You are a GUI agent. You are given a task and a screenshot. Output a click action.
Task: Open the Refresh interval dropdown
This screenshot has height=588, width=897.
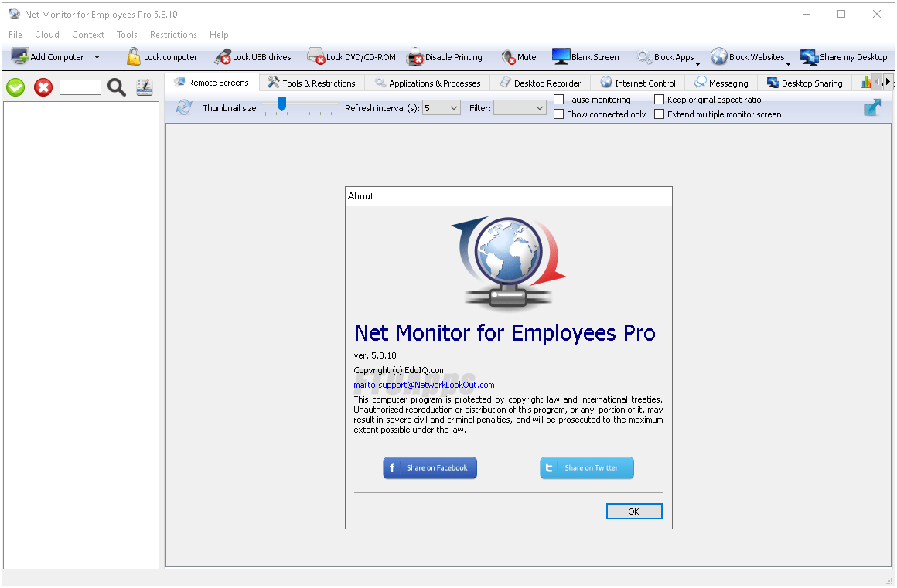coord(441,107)
